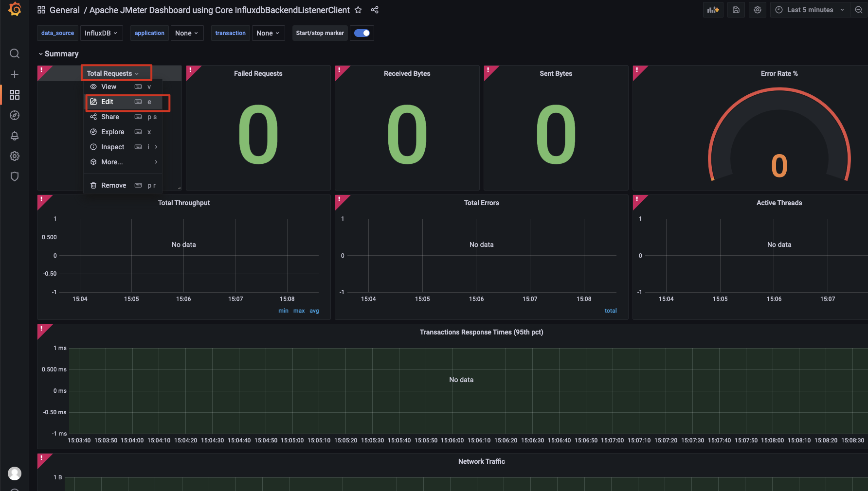Toggle the avg legend series
The height and width of the screenshot is (491, 868).
point(314,311)
